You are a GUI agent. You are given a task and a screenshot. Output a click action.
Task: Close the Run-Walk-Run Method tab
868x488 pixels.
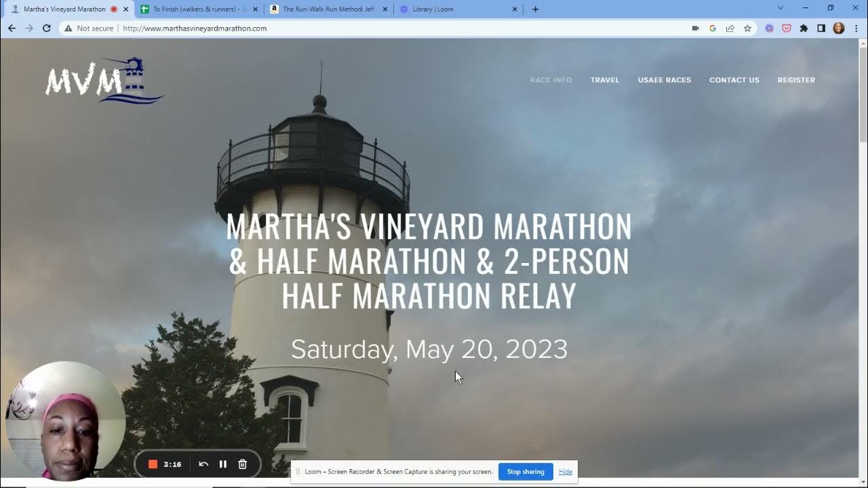(385, 9)
